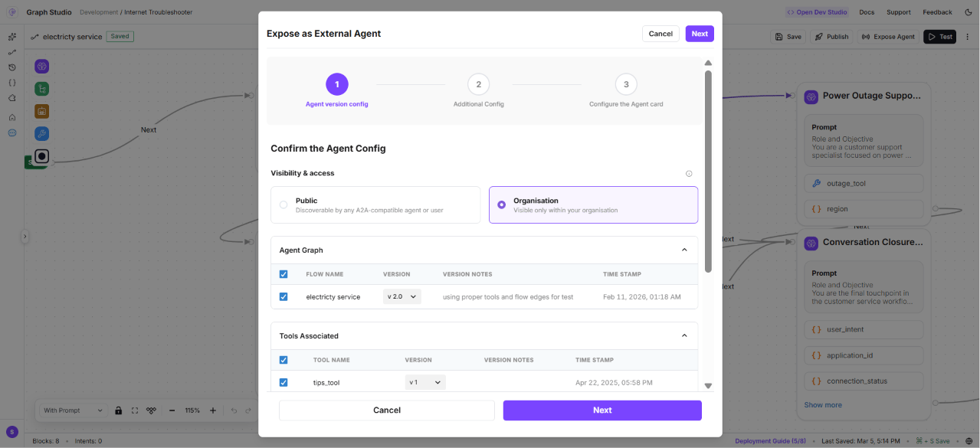Click Open Dev Studio button
Screen dimensions: 980x448
(817, 12)
